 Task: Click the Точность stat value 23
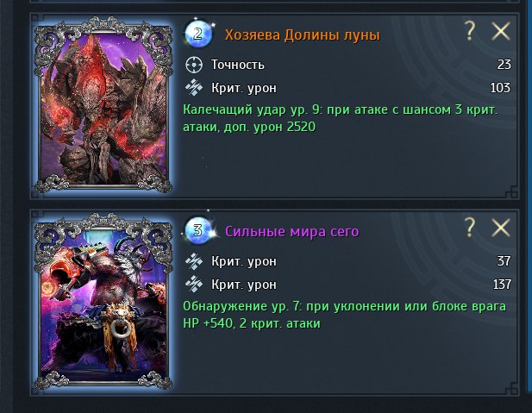[504, 65]
